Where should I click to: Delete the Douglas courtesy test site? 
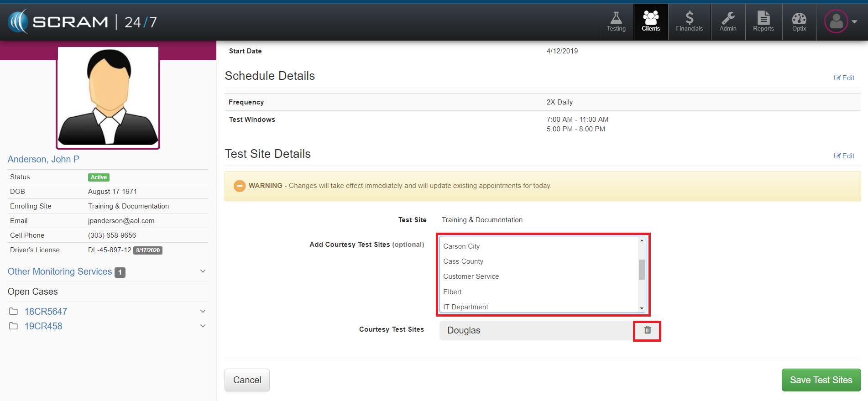[x=647, y=330]
